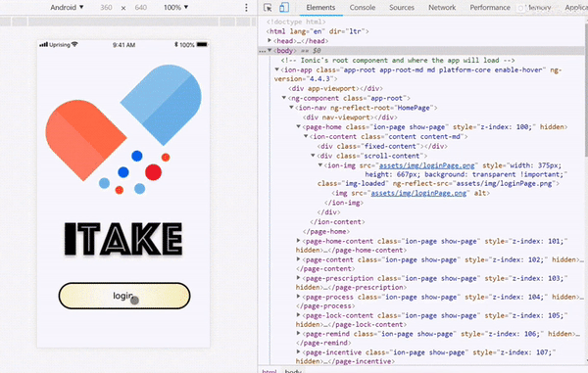
Task: Click the ITAKE logo text
Action: tap(123, 240)
